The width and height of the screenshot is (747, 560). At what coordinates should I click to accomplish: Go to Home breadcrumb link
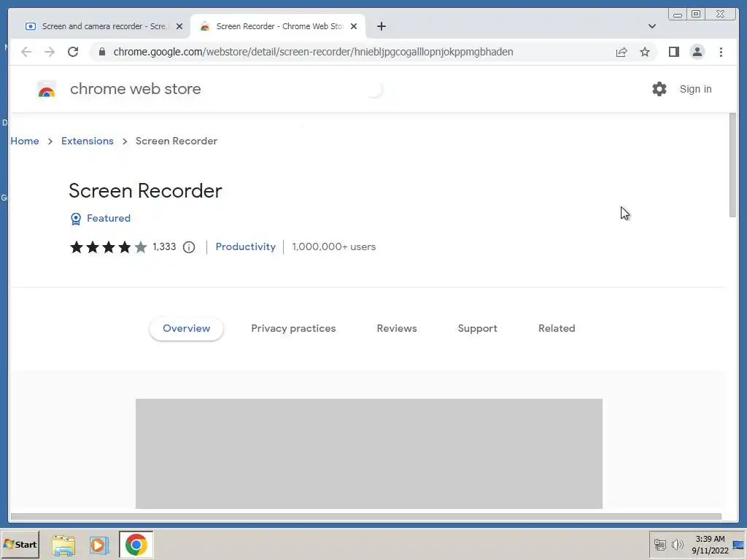pos(25,141)
